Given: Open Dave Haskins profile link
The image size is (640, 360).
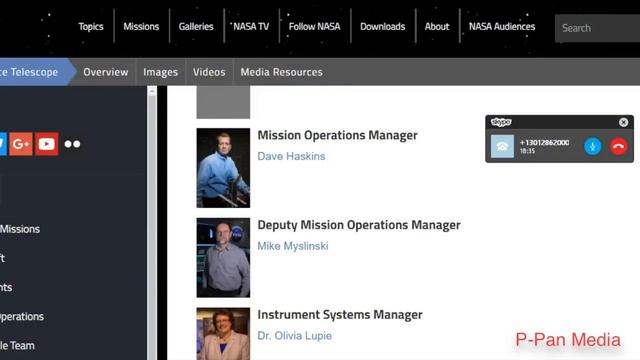Looking at the screenshot, I should tap(291, 156).
